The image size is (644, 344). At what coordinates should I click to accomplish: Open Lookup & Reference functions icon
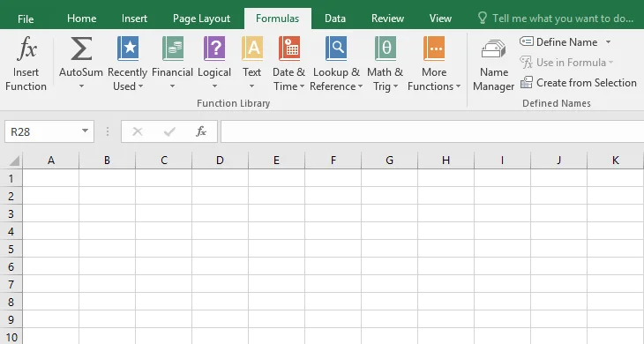[336, 49]
